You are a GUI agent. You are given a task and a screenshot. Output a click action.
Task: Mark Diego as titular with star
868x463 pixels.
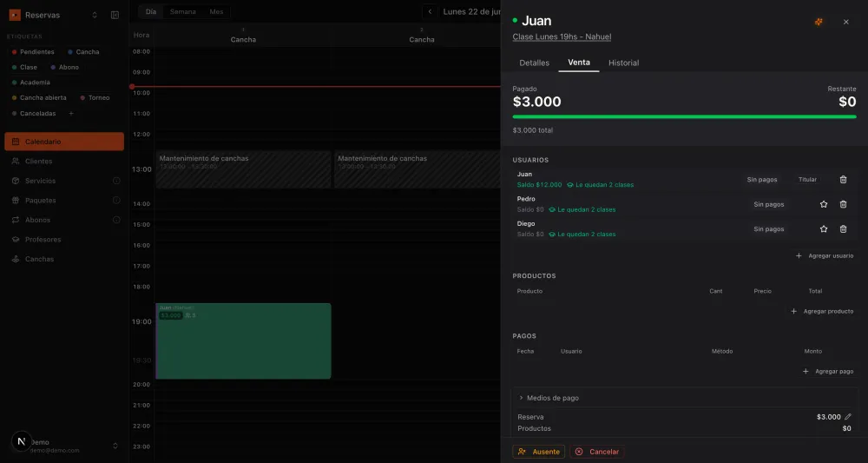pos(823,228)
